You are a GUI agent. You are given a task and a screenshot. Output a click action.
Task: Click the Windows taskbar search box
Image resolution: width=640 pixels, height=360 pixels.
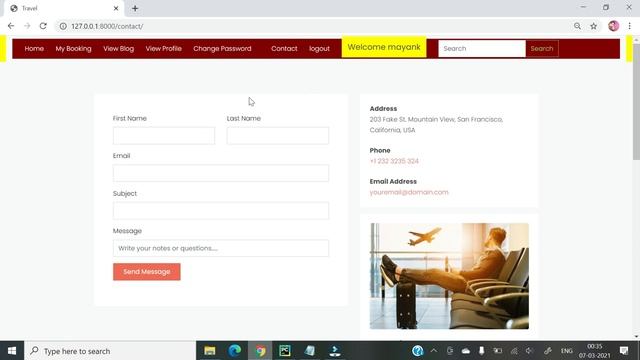110,351
